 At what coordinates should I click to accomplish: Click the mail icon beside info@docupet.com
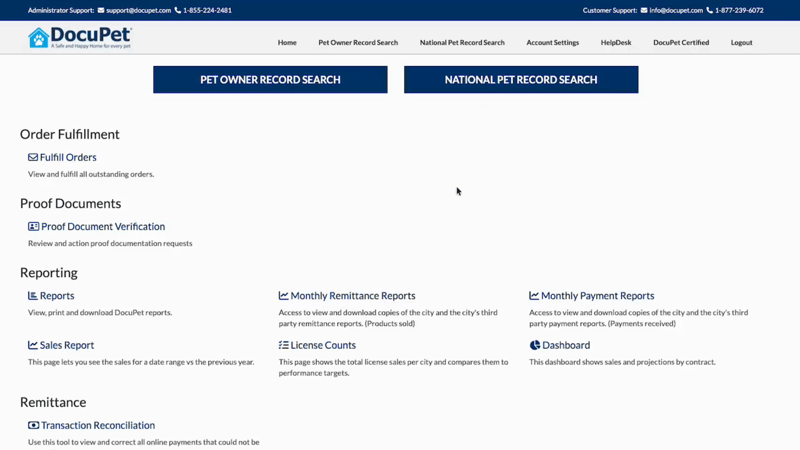coord(644,10)
